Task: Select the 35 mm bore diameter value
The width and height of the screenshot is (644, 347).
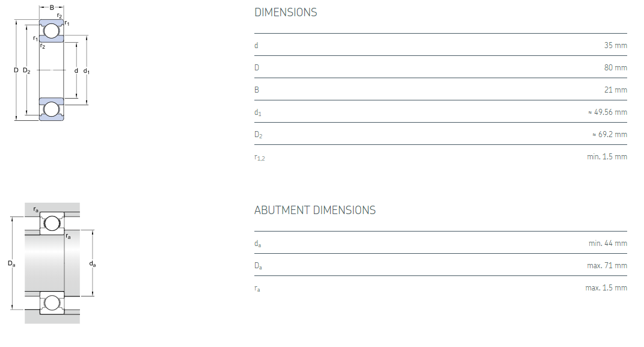Action: pos(615,45)
